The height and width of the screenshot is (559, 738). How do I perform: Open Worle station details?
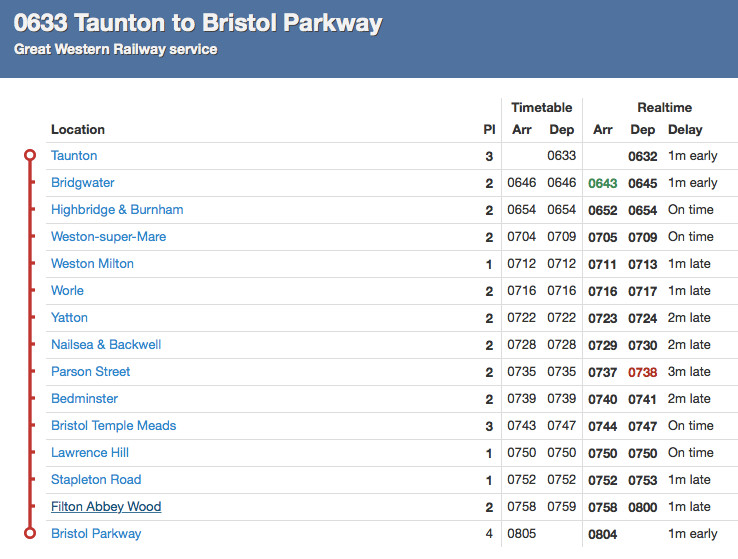coord(67,291)
